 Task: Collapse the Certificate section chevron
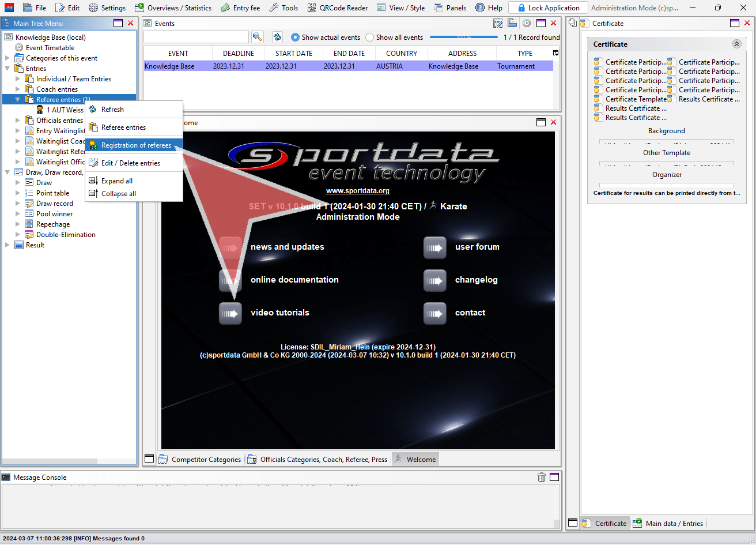click(736, 44)
